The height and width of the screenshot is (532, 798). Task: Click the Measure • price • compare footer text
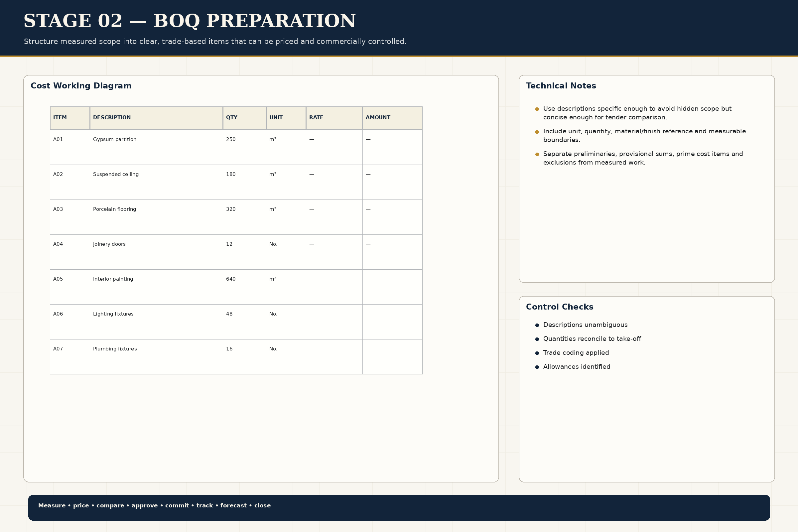coord(154,505)
